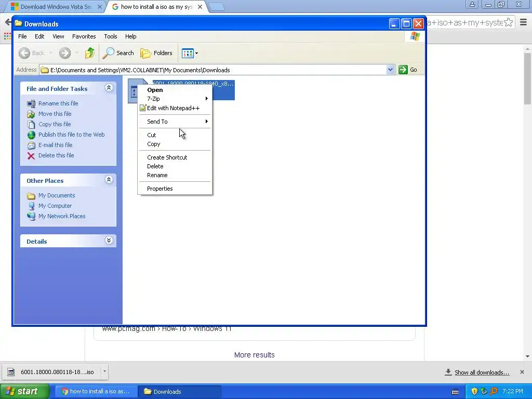Screen dimensions: 532x399
Task: Click Rename this file task
Action: [58, 103]
